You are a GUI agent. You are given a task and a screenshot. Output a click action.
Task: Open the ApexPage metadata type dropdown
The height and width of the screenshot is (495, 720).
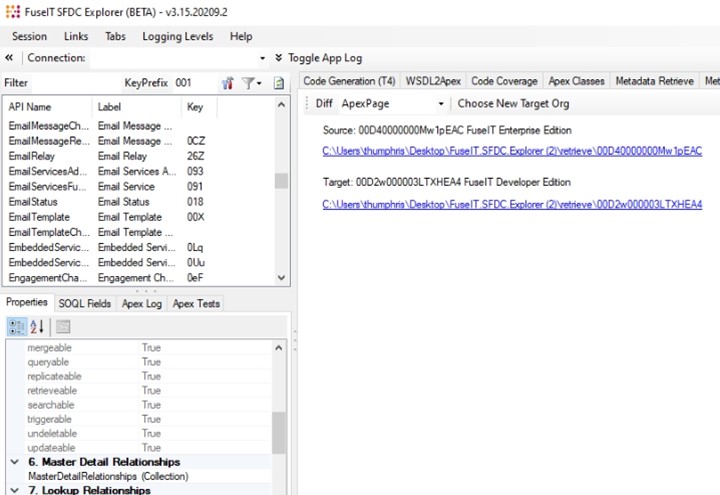pos(441,104)
